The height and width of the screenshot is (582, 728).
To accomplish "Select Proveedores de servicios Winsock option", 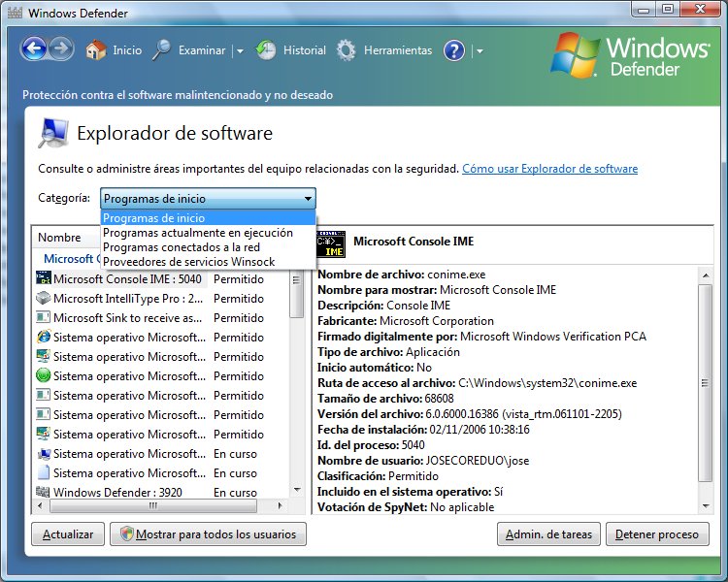I will pos(208,261).
